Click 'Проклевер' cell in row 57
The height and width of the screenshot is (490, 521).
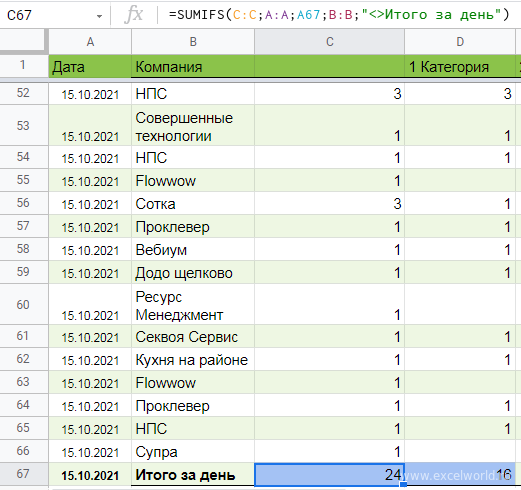coord(193,226)
